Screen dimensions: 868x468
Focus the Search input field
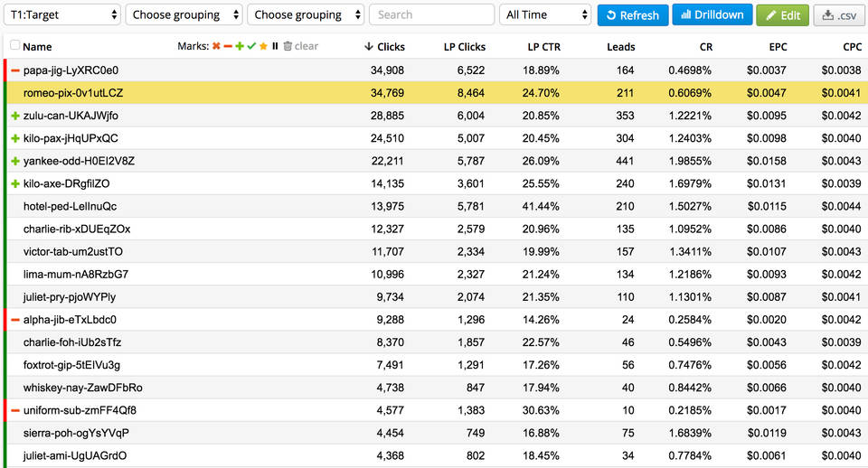[x=431, y=14]
